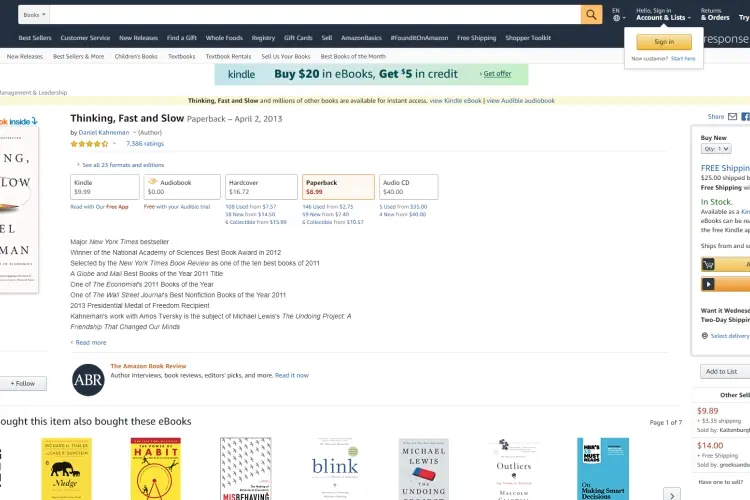This screenshot has height=500, width=750.
Task: Click the orange search magnifier icon
Action: 591,15
